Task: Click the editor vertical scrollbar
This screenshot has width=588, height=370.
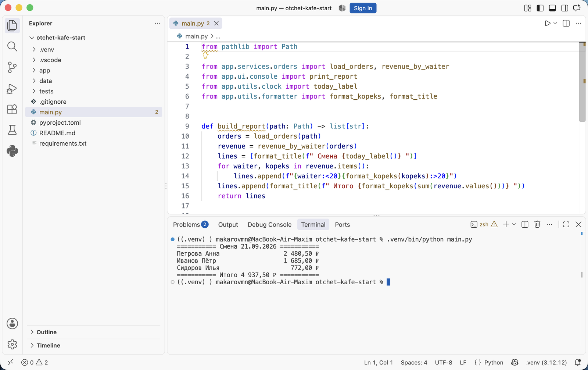Action: pos(582,82)
